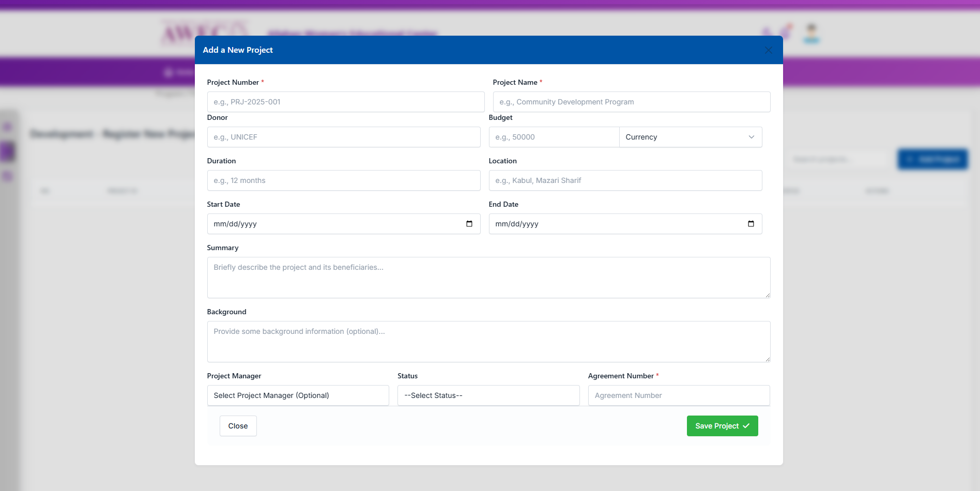Click the Agreement Number input field
The width and height of the screenshot is (980, 491).
pos(679,395)
